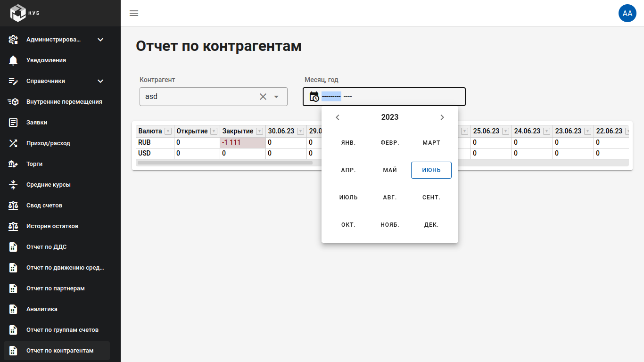Image resolution: width=644 pixels, height=362 pixels.
Task: Open the hamburger menu icon
Action: 134,13
